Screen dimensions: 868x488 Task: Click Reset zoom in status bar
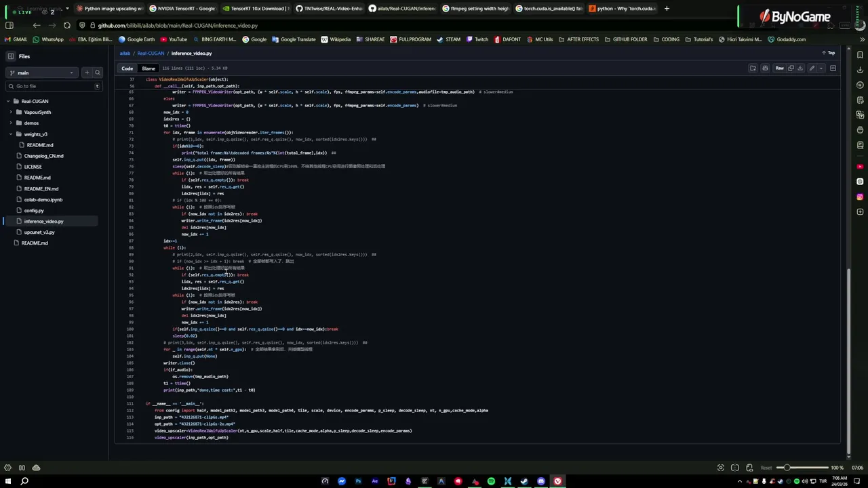(766, 468)
